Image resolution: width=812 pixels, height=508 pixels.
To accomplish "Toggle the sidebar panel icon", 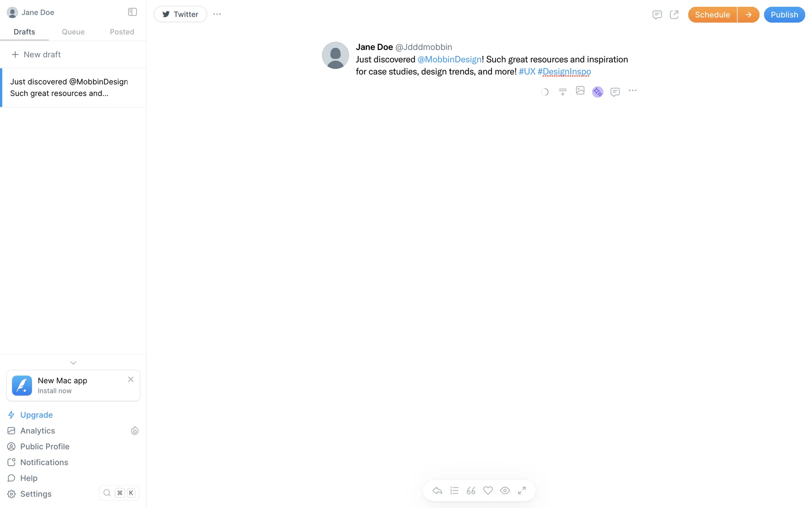I will pyautogui.click(x=132, y=12).
